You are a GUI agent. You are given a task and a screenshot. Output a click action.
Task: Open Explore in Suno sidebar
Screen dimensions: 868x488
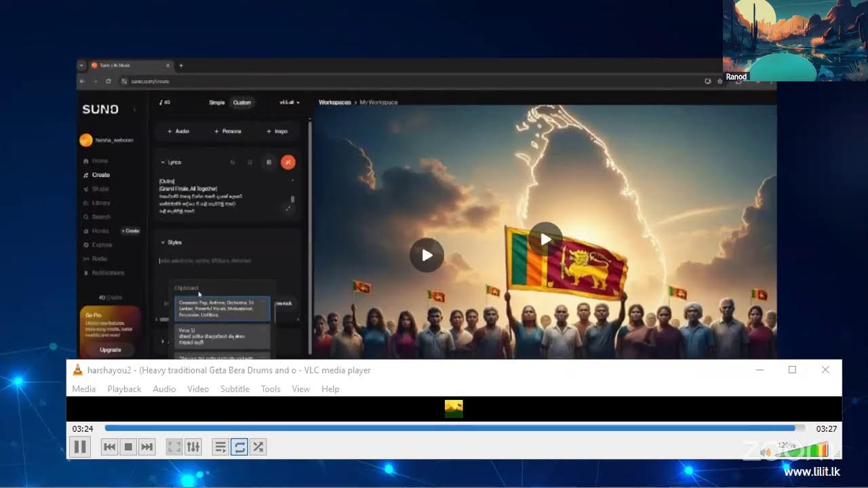coord(98,245)
